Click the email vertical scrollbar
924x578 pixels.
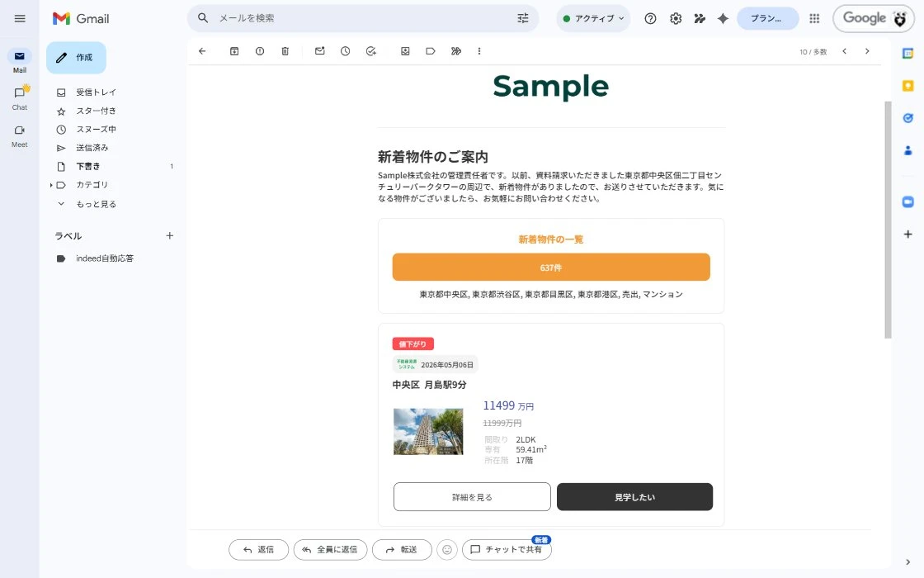pyautogui.click(x=888, y=220)
